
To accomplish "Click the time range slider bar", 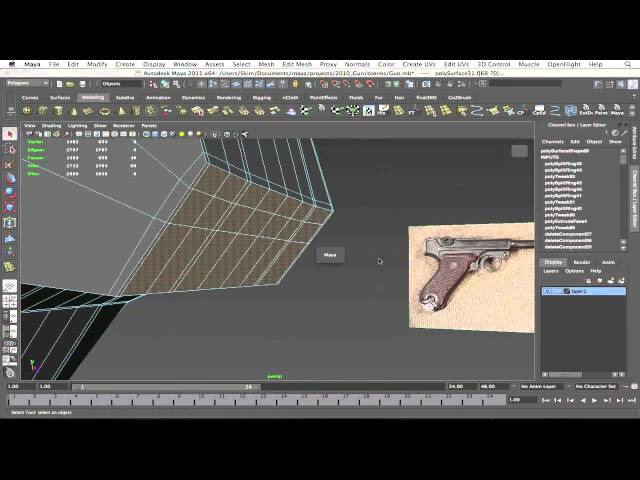I will coord(166,387).
